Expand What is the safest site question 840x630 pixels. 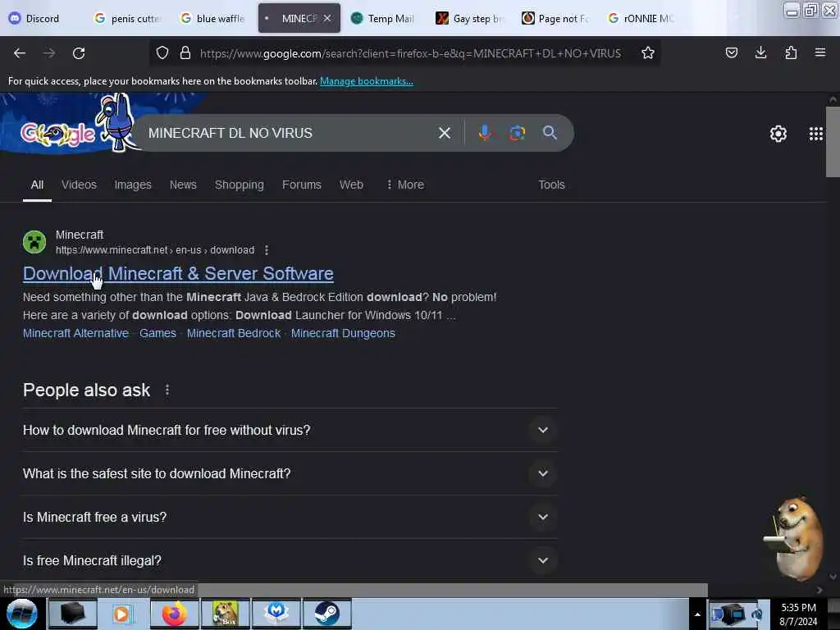tap(290, 473)
